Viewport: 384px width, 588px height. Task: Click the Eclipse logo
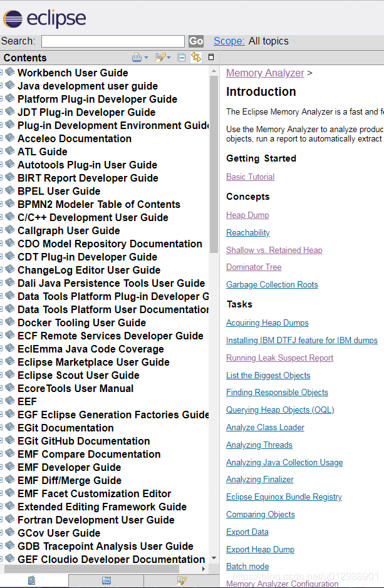click(x=44, y=18)
